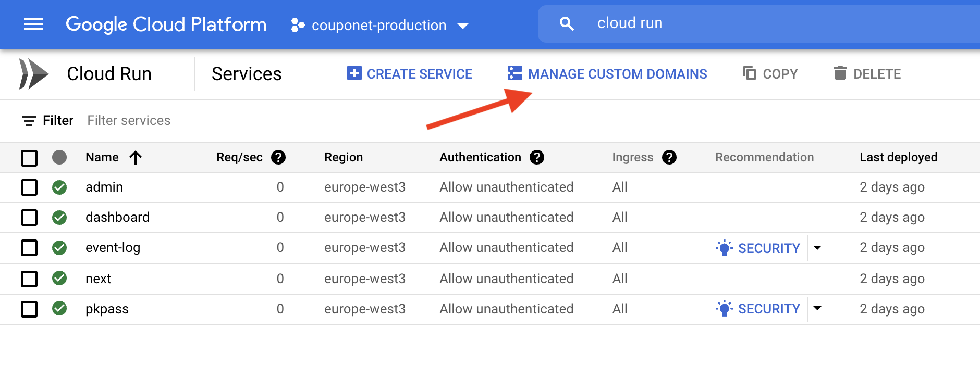This screenshot has width=980, height=379.
Task: Click the gray status column header circle
Action: 59,157
